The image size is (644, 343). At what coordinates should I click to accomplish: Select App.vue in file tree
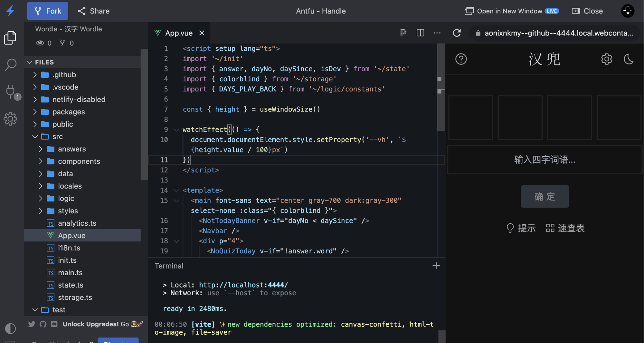click(x=82, y=235)
